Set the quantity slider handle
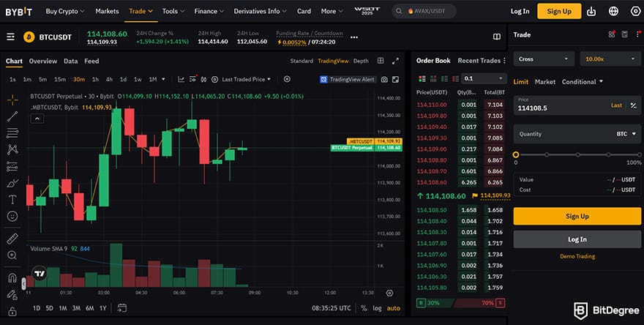 point(516,155)
